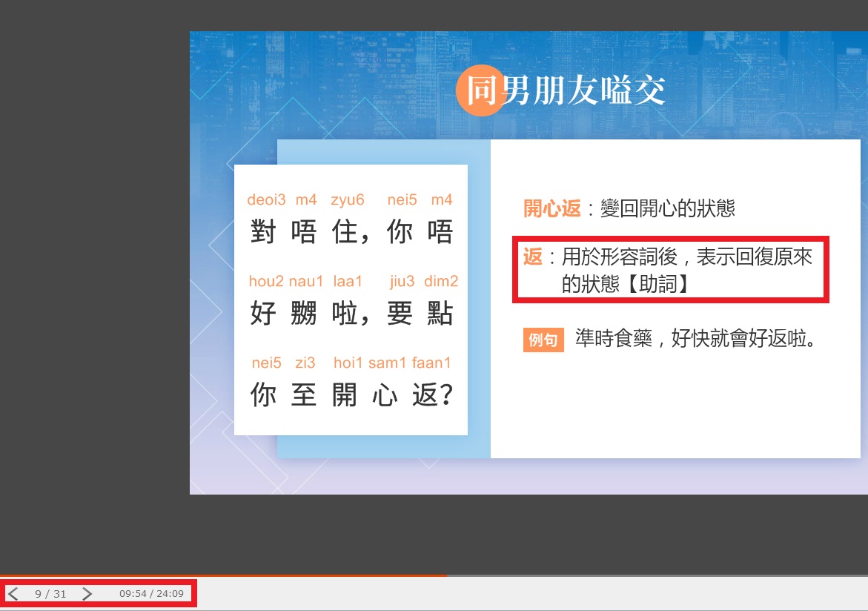Viewport: 868px width, 611px height.
Task: Click the orange 例句 badge
Action: click(x=543, y=340)
